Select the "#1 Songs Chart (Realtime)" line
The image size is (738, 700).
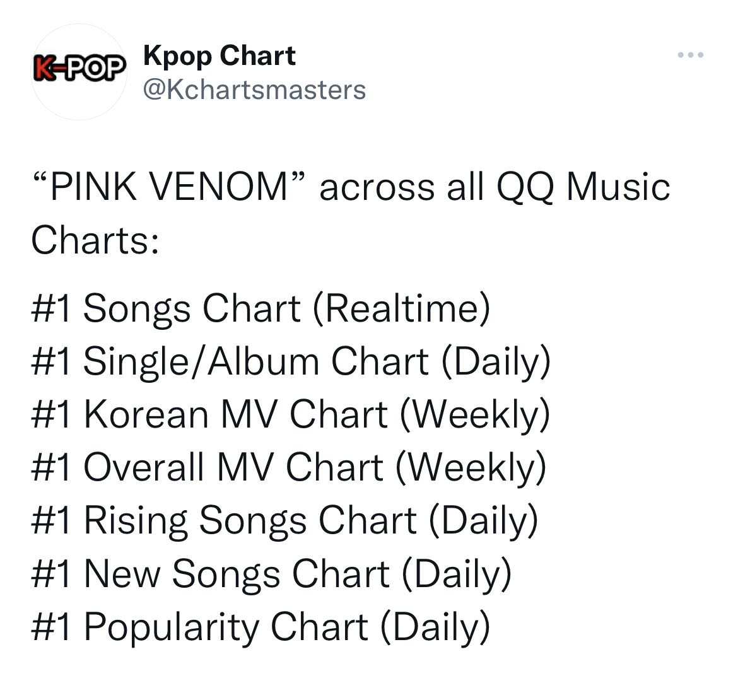[261, 309]
